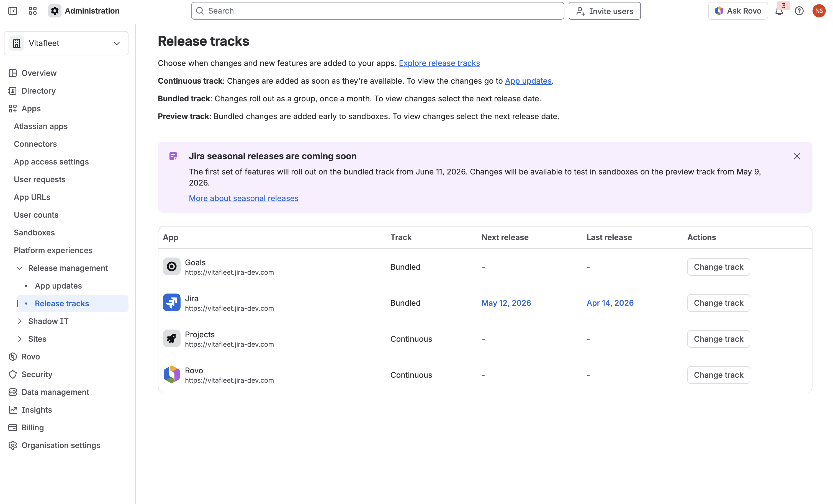Open the app switcher grid icon

(x=33, y=11)
